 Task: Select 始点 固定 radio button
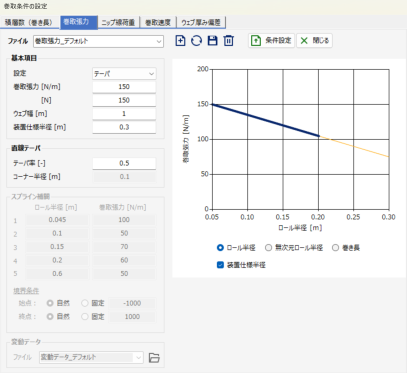[85, 303]
